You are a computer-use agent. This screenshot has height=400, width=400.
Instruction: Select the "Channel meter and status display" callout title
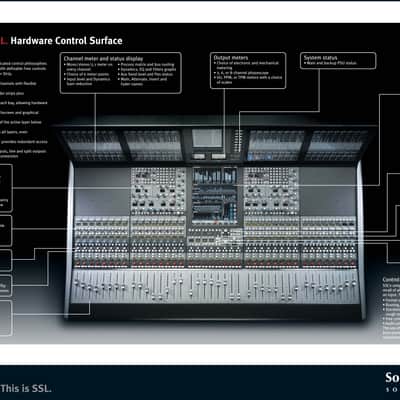pos(103,59)
